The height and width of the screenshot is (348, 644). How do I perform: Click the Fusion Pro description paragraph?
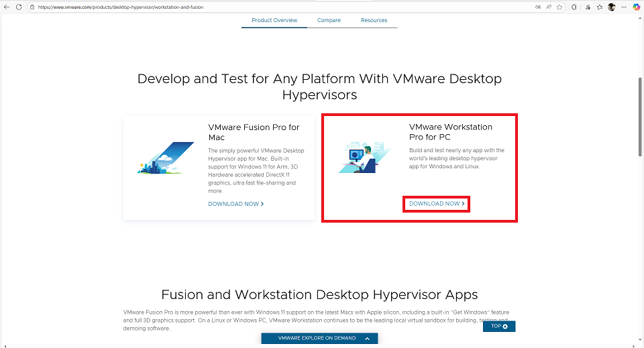pos(256,171)
